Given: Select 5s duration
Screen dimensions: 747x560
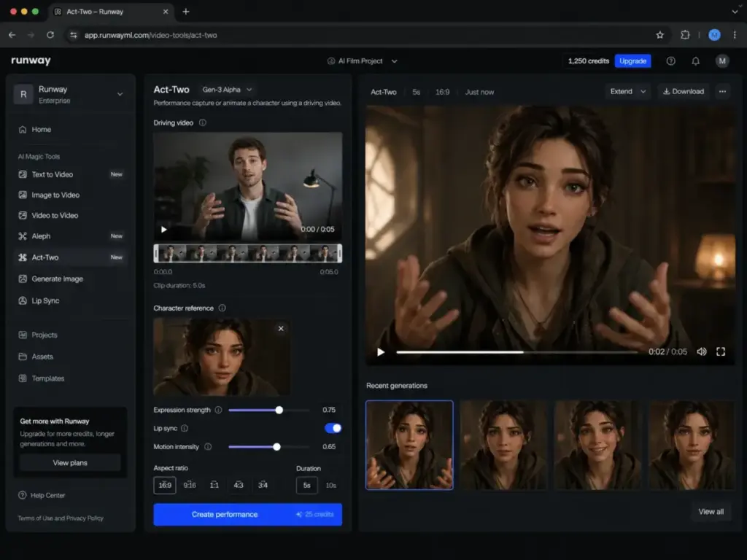Looking at the screenshot, I should (307, 486).
